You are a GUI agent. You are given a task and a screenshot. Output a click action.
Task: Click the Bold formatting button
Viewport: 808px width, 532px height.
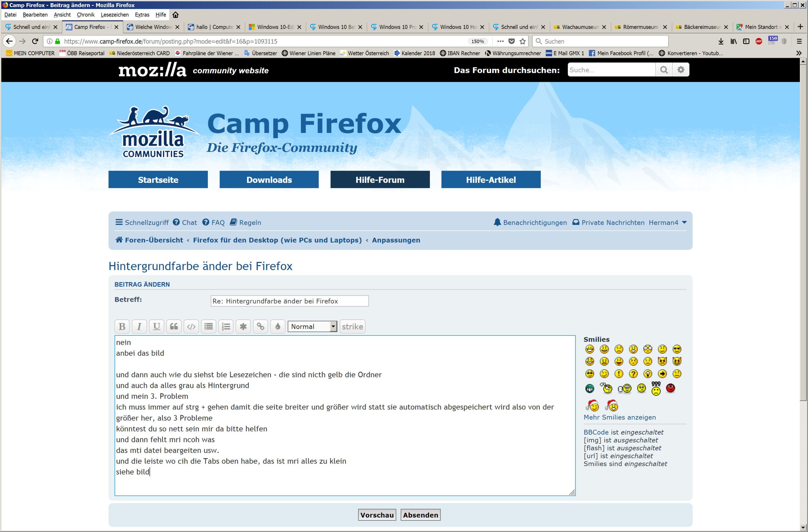[x=122, y=326]
